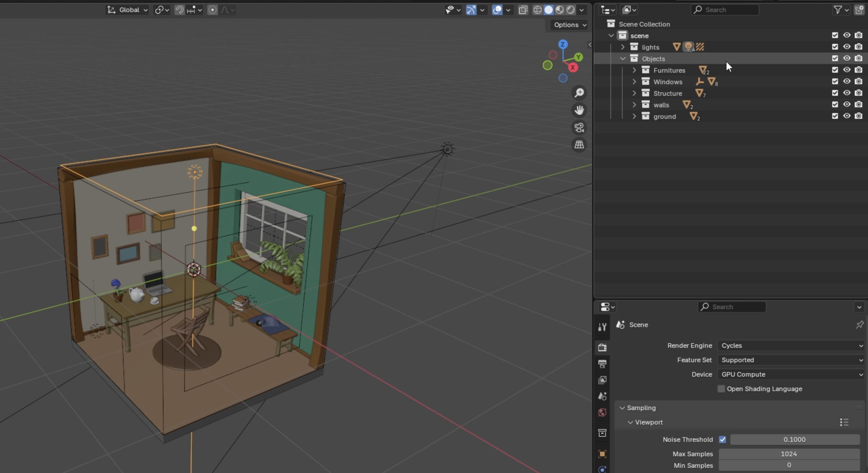
Task: Open the World properties tab icon
Action: (602, 412)
